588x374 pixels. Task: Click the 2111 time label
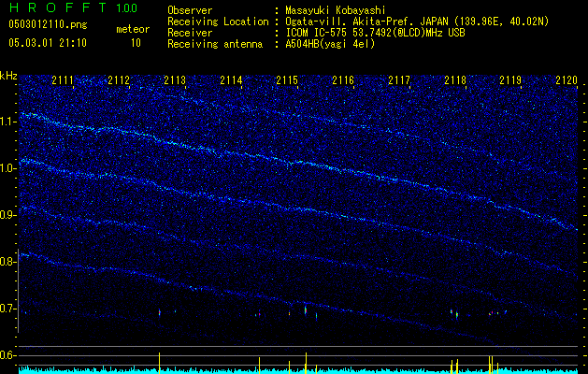pyautogui.click(x=63, y=80)
